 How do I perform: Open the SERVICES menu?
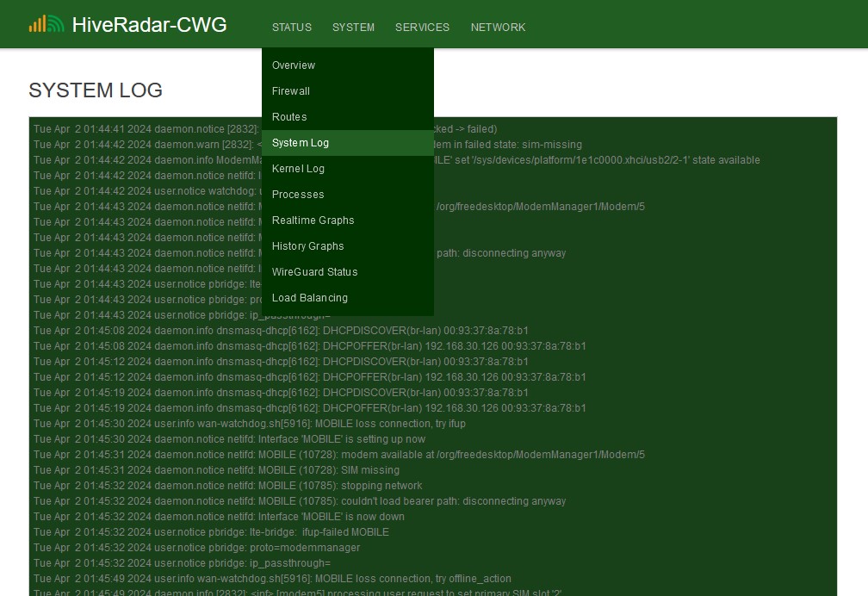422,27
